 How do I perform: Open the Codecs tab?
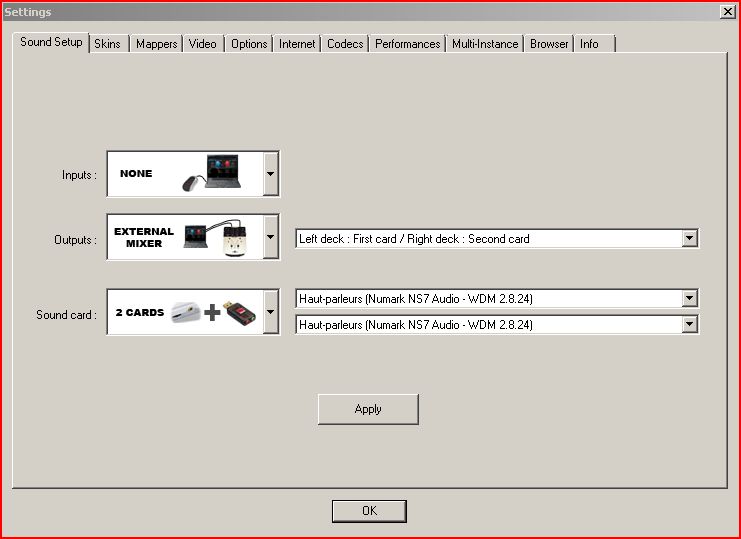tap(345, 44)
